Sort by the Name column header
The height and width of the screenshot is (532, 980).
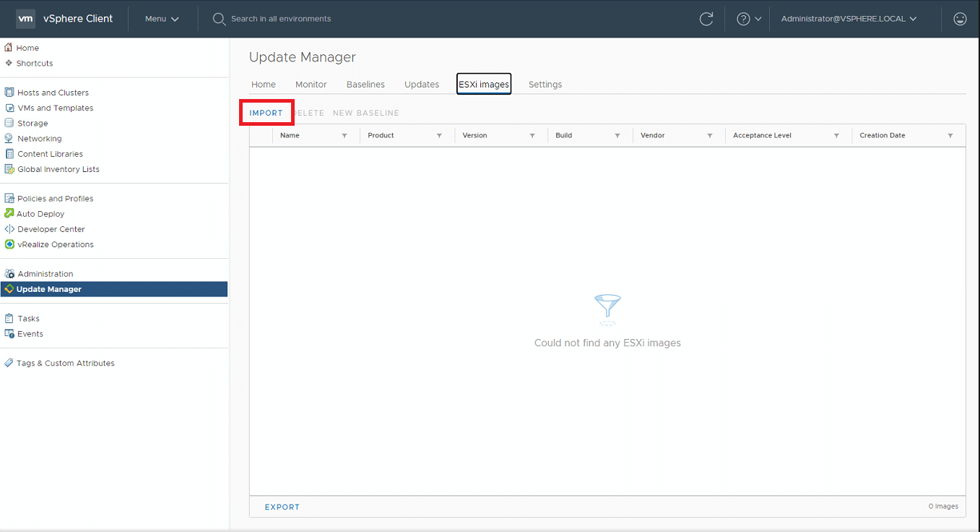[290, 135]
